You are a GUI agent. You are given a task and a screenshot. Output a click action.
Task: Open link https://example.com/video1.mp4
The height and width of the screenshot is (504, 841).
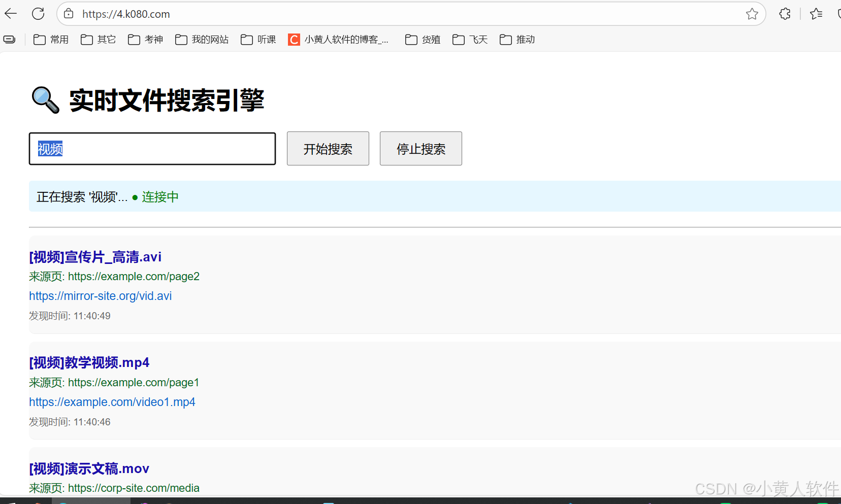pos(112,402)
